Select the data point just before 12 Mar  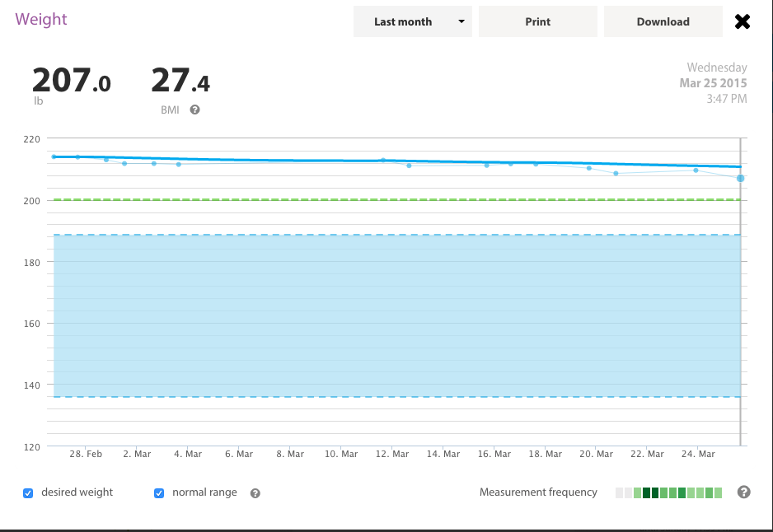(x=383, y=161)
